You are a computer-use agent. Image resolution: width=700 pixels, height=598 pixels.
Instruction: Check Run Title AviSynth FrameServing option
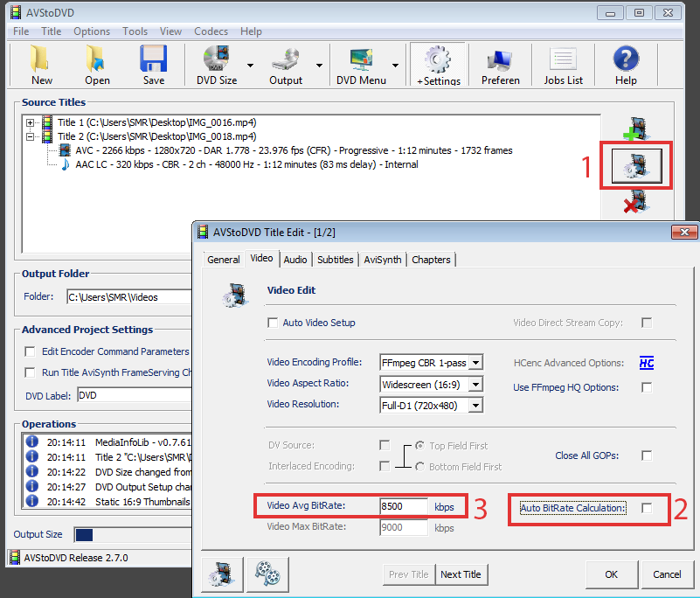[30, 372]
